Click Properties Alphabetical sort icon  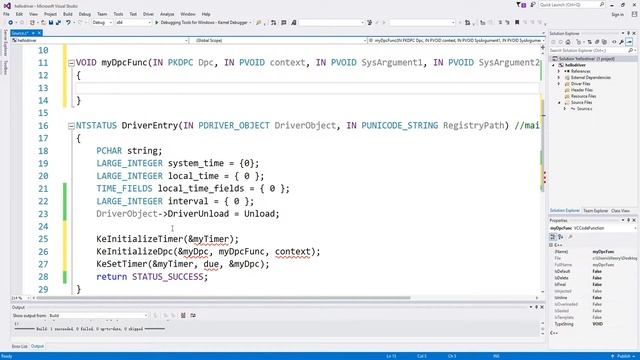pyautogui.click(x=561, y=237)
